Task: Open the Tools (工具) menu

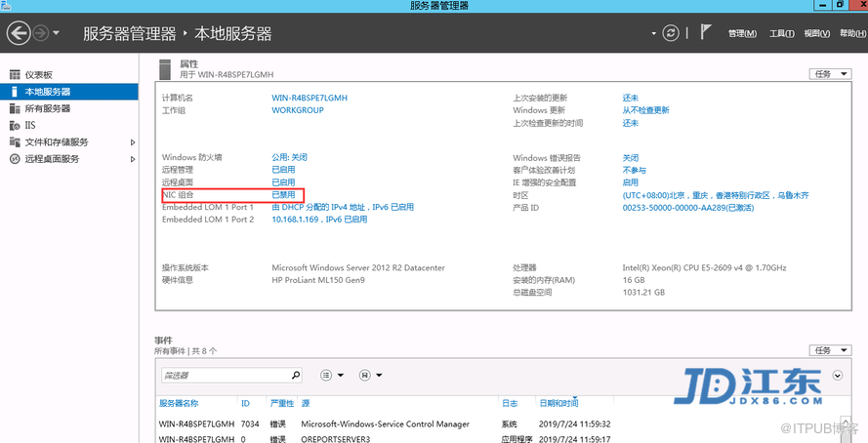Action: pyautogui.click(x=781, y=34)
